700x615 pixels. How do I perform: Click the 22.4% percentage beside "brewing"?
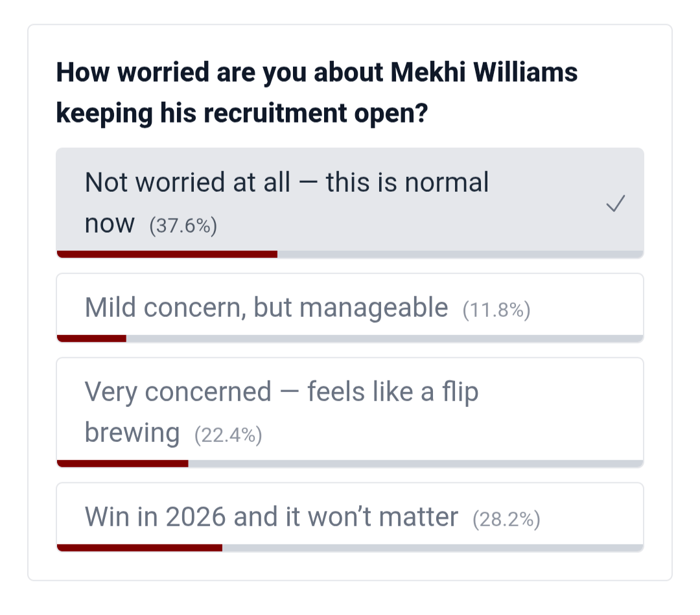click(x=228, y=435)
